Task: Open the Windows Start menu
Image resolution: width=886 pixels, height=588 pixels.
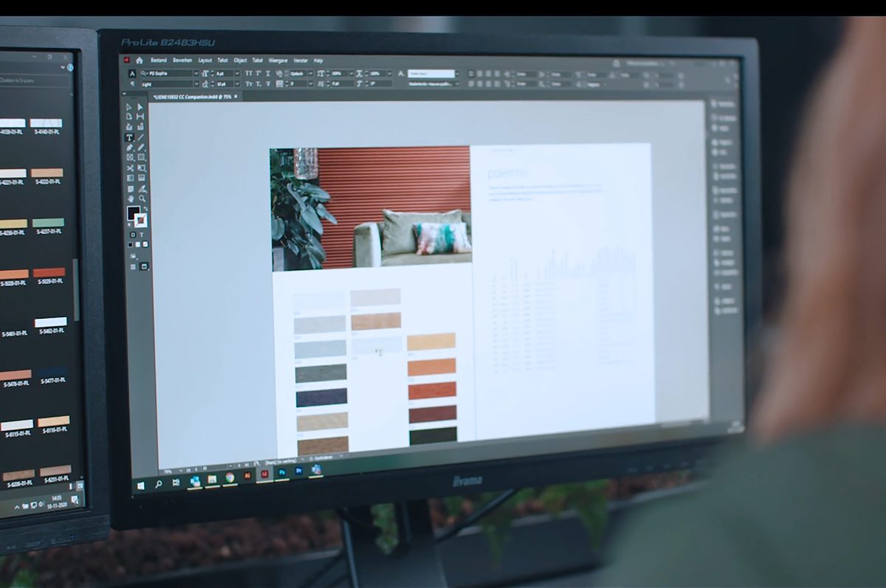Action: 140,486
